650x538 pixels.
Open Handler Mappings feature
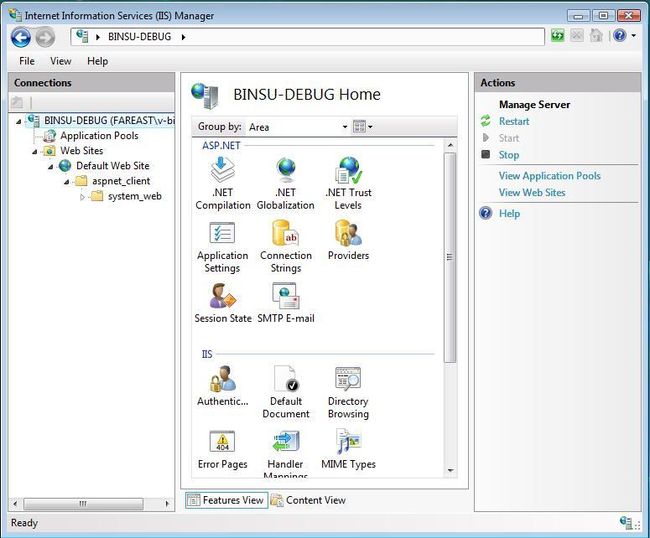tap(286, 453)
